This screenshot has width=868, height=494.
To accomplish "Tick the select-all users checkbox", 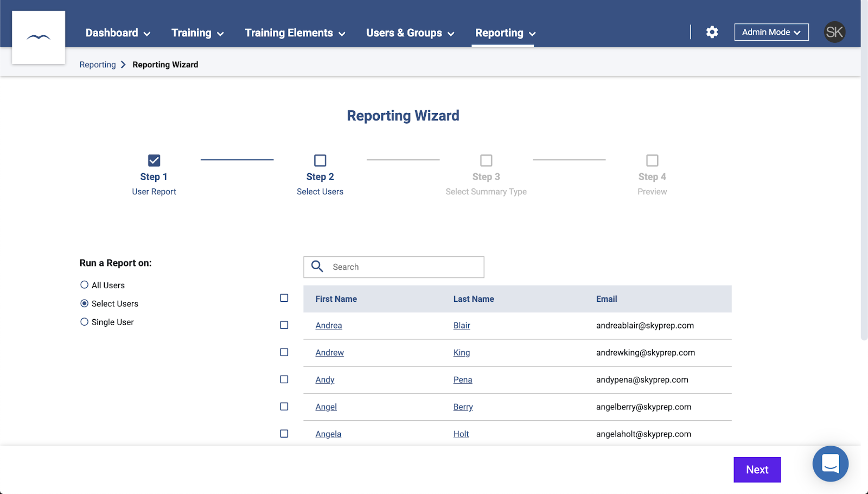I will (284, 298).
